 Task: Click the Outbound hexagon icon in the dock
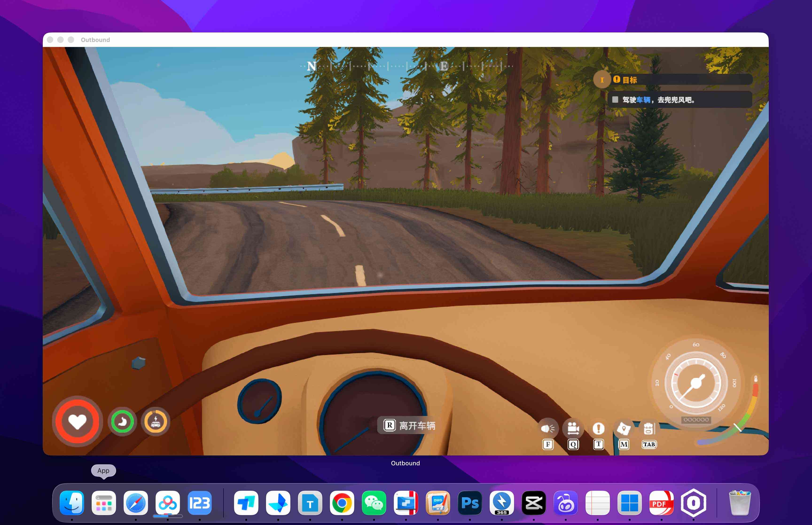[x=693, y=503]
